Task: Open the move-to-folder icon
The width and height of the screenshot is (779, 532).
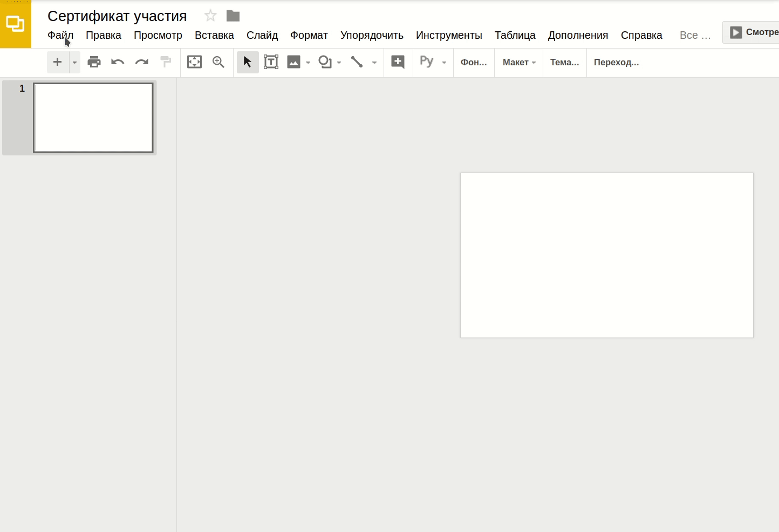Action: (x=233, y=16)
